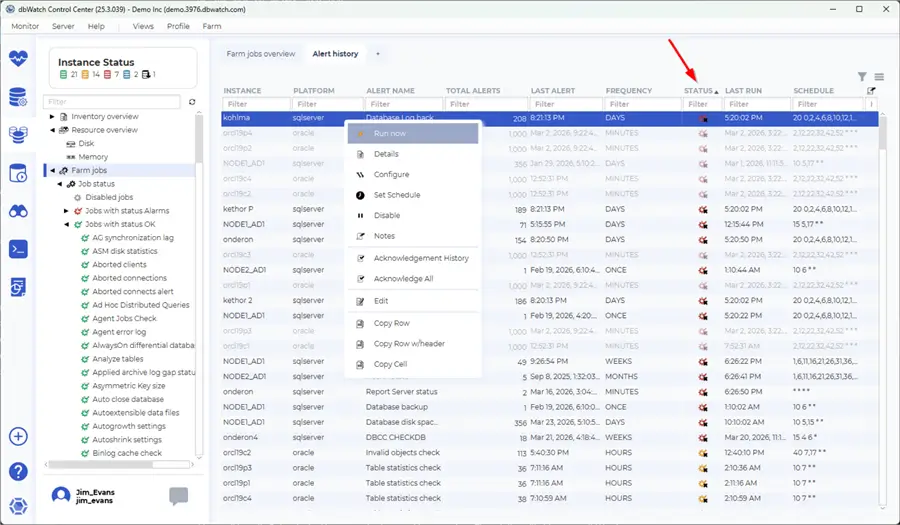Image resolution: width=900 pixels, height=525 pixels.
Task: Select AG synchronization lag job
Action: tap(133, 238)
